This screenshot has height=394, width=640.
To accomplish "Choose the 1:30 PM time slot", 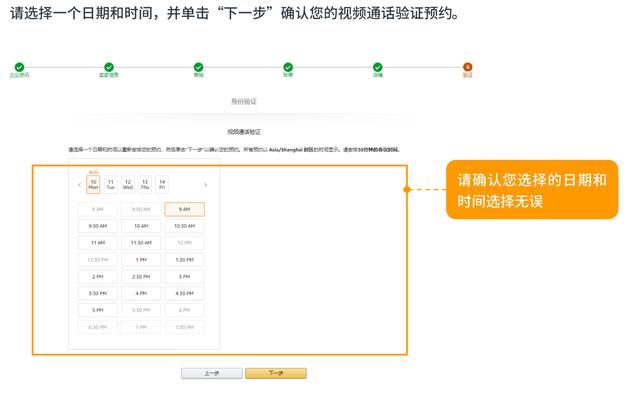I will click(184, 260).
